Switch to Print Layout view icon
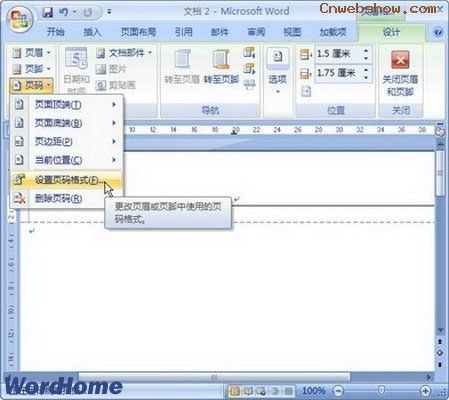 click(x=235, y=390)
